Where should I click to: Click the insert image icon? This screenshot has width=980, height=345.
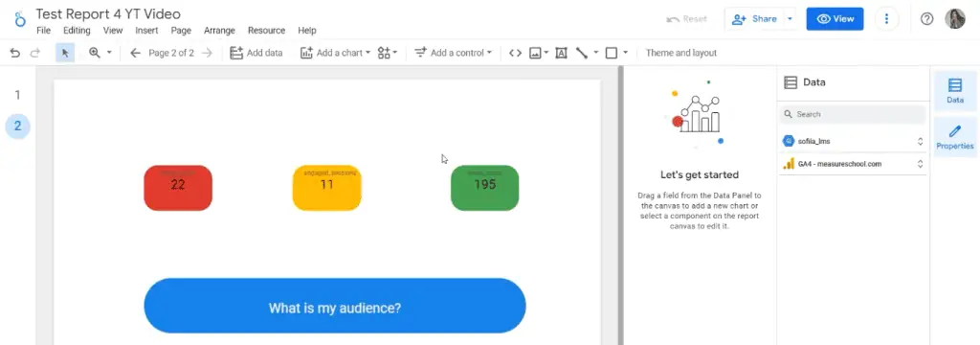click(x=535, y=54)
